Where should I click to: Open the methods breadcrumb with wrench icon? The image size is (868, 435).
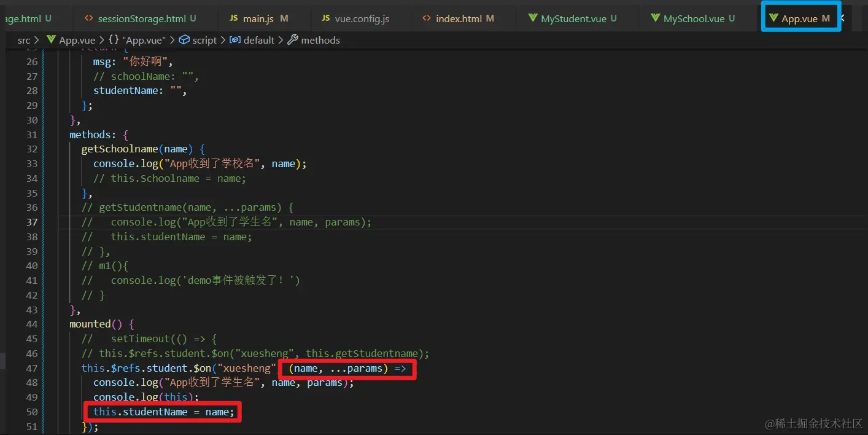click(314, 40)
